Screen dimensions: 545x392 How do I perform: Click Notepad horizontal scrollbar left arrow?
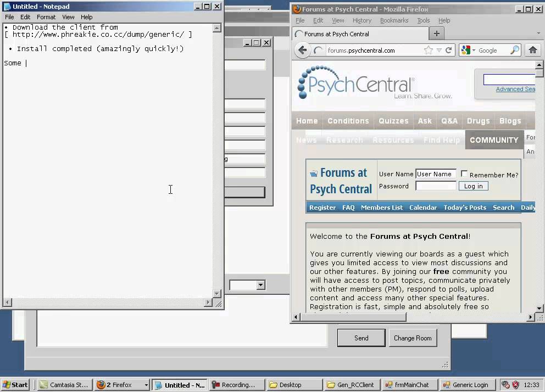[x=7, y=303]
